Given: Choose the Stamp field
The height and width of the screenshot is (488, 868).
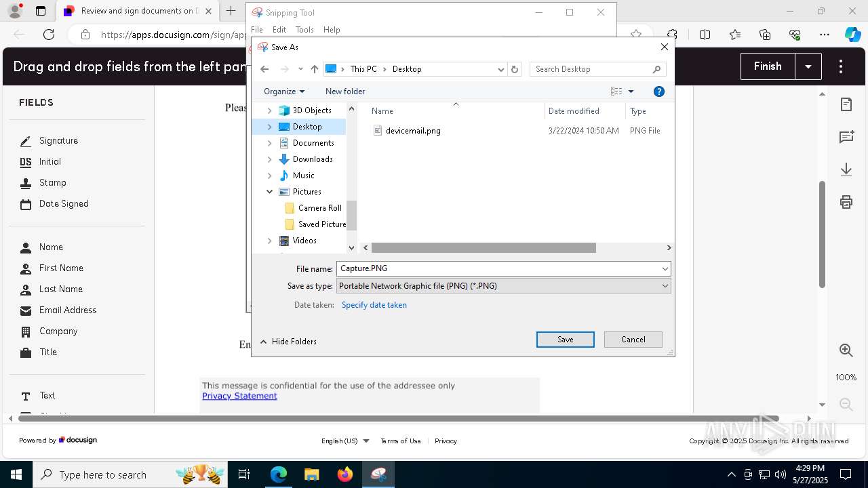Looking at the screenshot, I should tap(43, 183).
